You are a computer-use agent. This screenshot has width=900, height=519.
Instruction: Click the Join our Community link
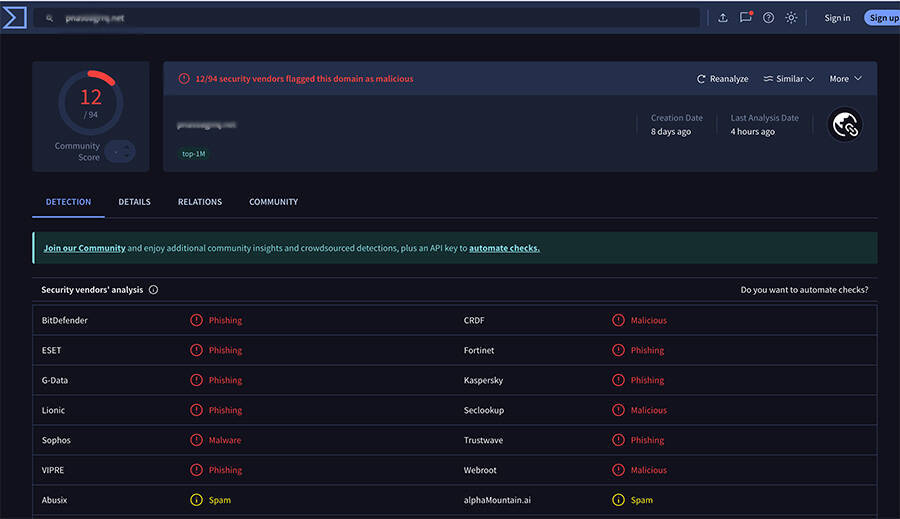(x=84, y=248)
